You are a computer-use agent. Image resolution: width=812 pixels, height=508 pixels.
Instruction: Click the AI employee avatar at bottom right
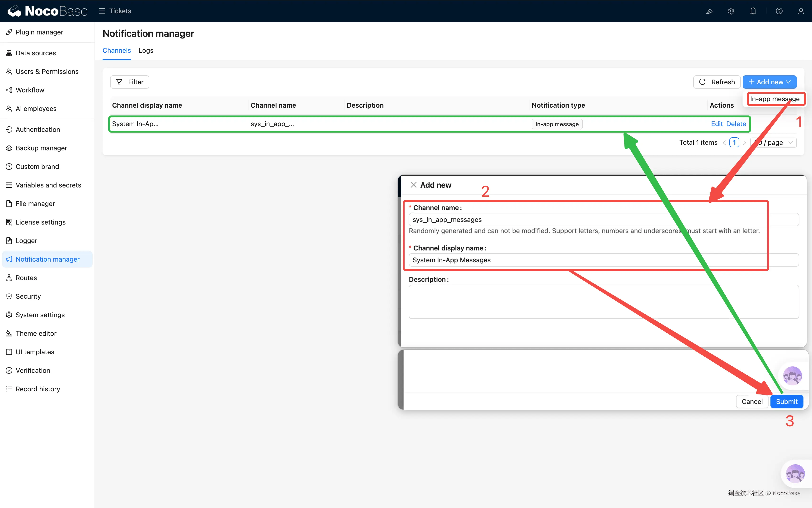tap(795, 474)
